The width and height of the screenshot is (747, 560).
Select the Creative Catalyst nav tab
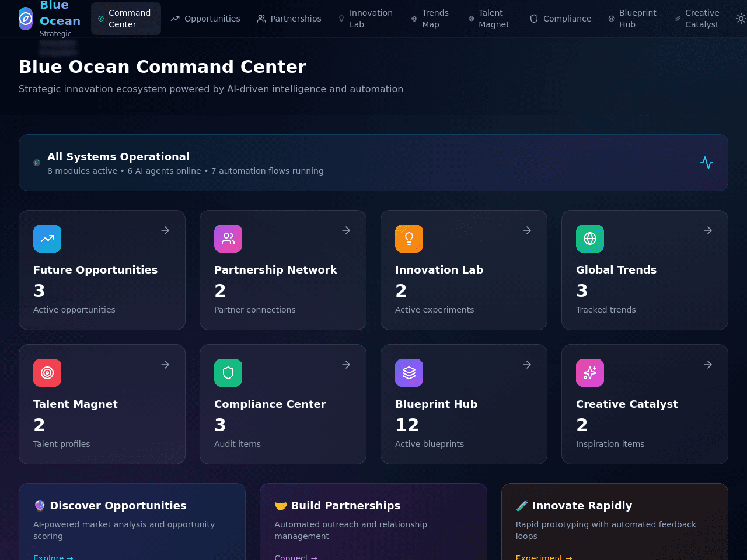click(x=698, y=19)
